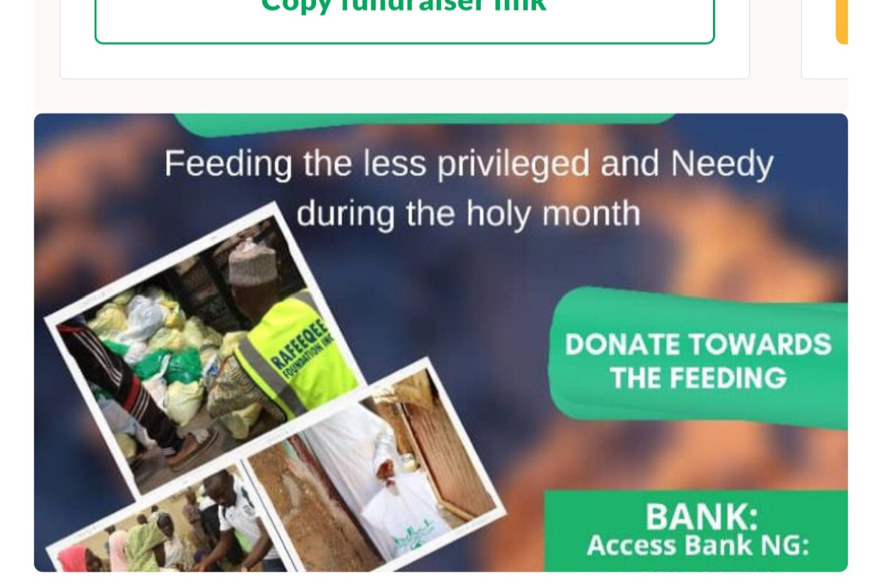
Task: Click the 'during the holy month' text line
Action: pos(468,213)
